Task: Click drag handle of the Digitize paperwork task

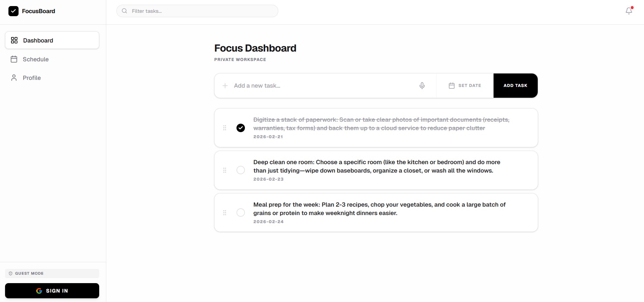Action: coord(225,128)
